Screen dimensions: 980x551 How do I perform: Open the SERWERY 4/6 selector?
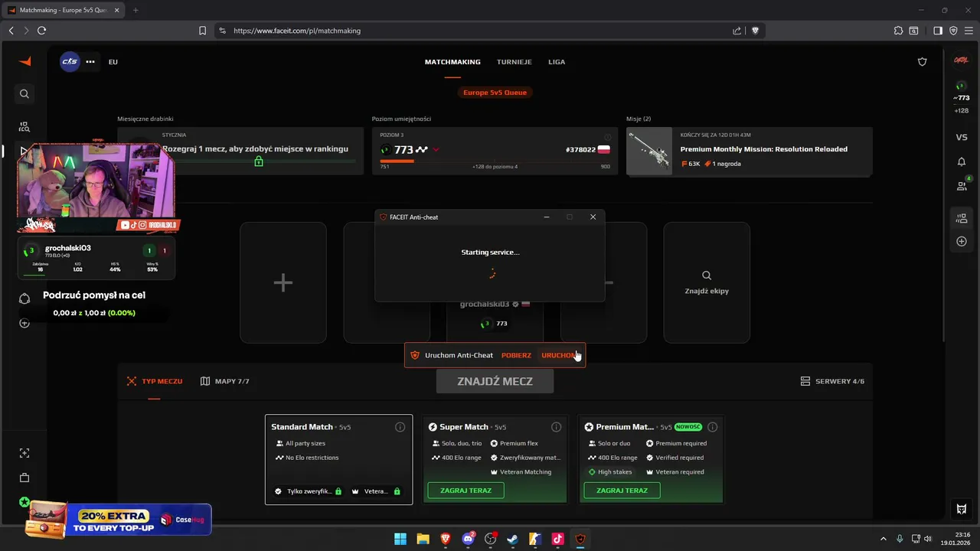832,381
